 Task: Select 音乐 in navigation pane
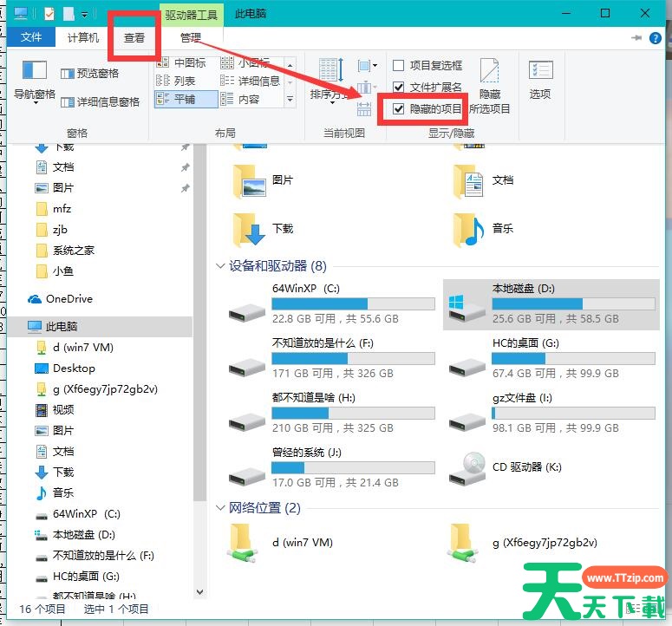pos(54,493)
